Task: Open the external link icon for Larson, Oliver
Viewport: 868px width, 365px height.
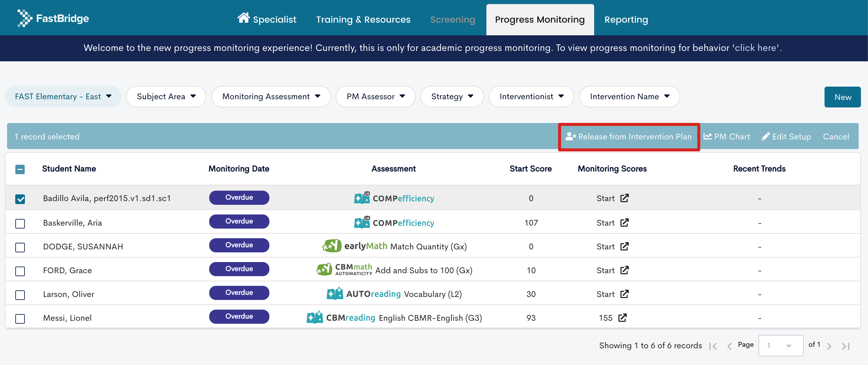Action: click(x=625, y=294)
